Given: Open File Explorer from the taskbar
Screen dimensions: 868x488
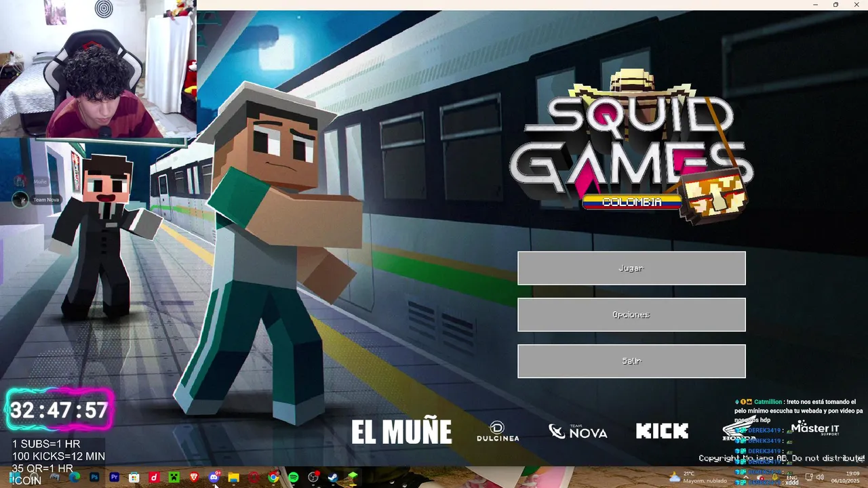Looking at the screenshot, I should [233, 477].
